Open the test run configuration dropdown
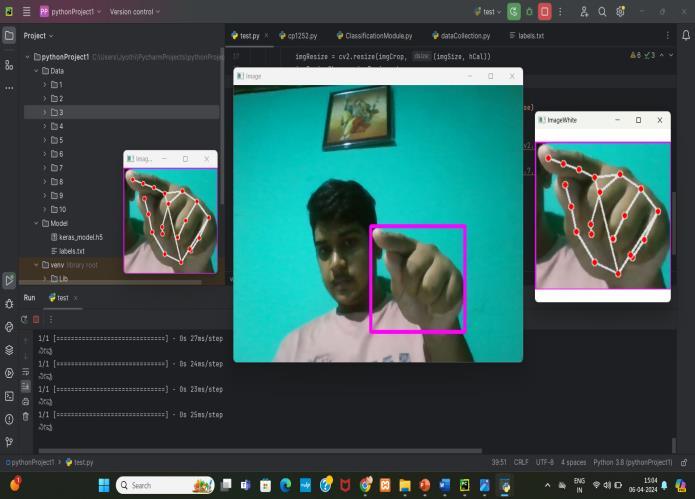Screen dimensions: 695x499 tap(488, 12)
